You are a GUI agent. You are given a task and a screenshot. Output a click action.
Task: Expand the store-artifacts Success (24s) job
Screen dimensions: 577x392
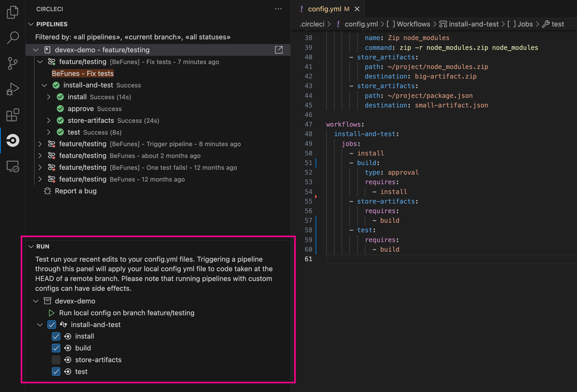pyautogui.click(x=49, y=120)
